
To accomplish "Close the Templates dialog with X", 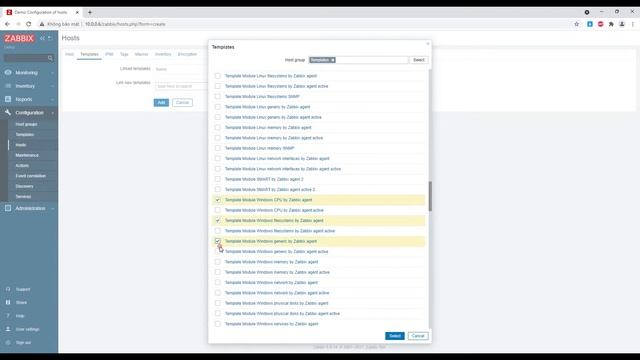I will pyautogui.click(x=428, y=44).
